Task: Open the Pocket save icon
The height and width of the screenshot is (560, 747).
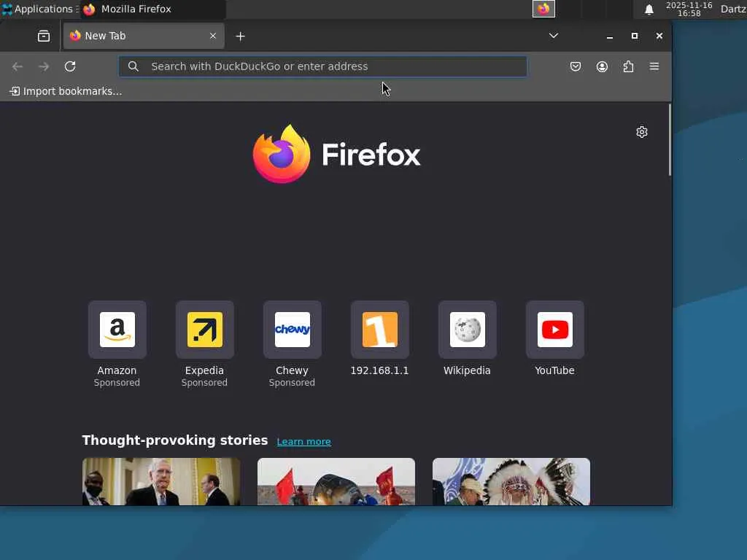Action: coord(576,66)
